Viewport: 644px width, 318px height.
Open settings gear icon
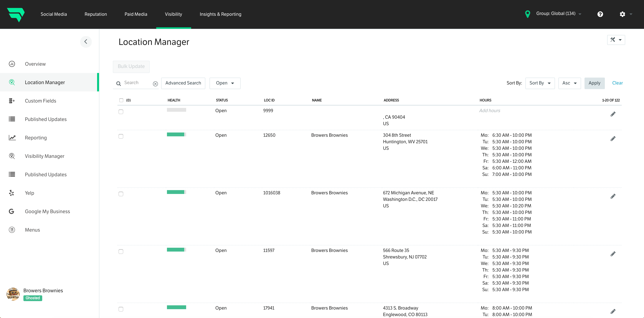point(622,14)
